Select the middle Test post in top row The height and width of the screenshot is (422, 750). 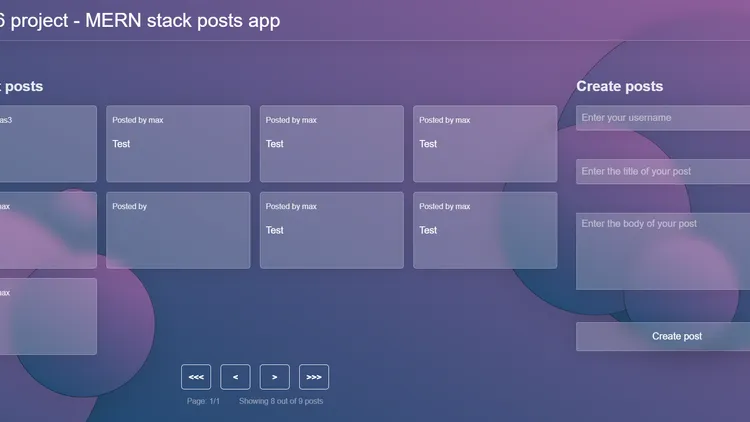332,144
